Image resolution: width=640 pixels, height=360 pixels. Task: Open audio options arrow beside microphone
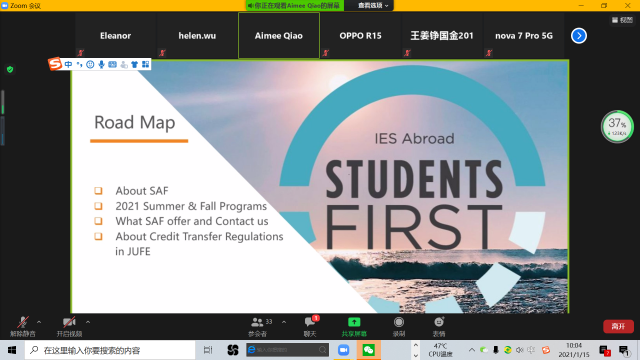(39, 322)
